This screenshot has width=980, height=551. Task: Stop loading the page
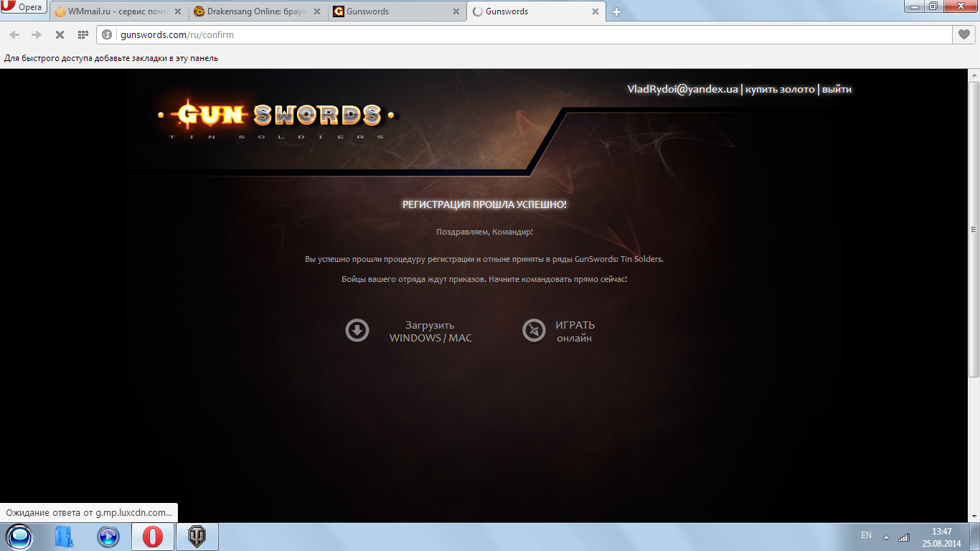coord(60,34)
